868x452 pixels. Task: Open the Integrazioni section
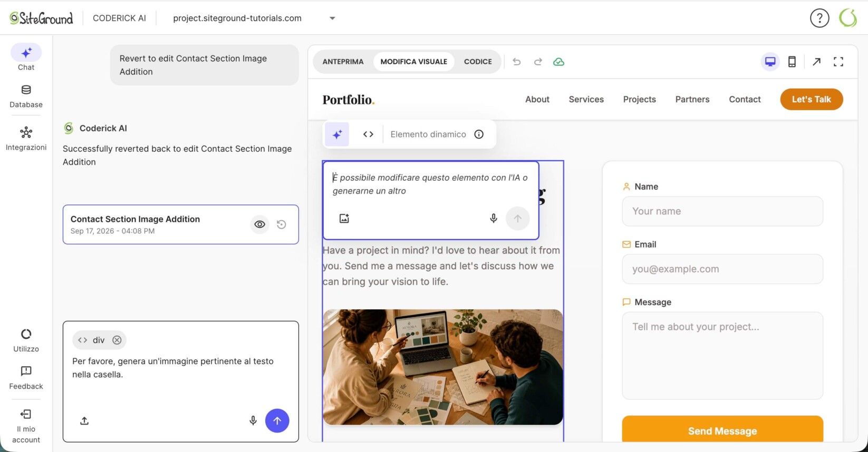click(26, 139)
